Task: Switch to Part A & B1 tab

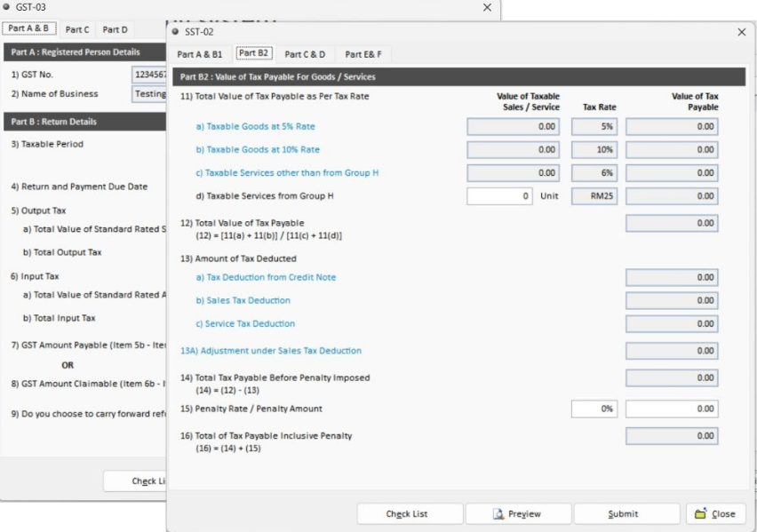Action: pyautogui.click(x=200, y=54)
